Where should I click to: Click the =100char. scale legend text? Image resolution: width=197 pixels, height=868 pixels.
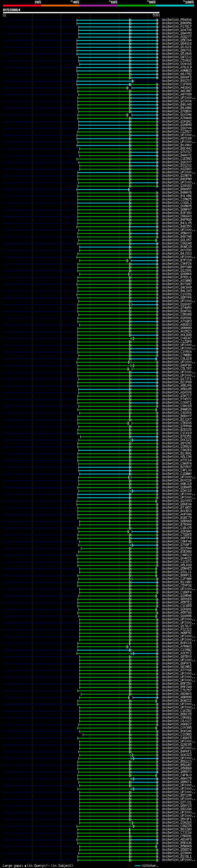[150, 866]
